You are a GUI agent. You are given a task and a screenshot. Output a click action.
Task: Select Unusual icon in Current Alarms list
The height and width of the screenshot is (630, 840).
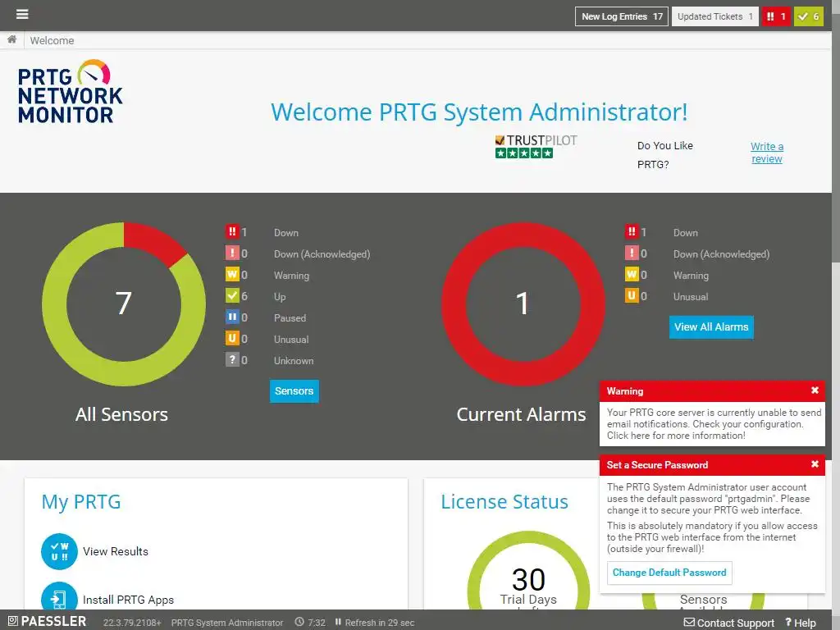632,295
